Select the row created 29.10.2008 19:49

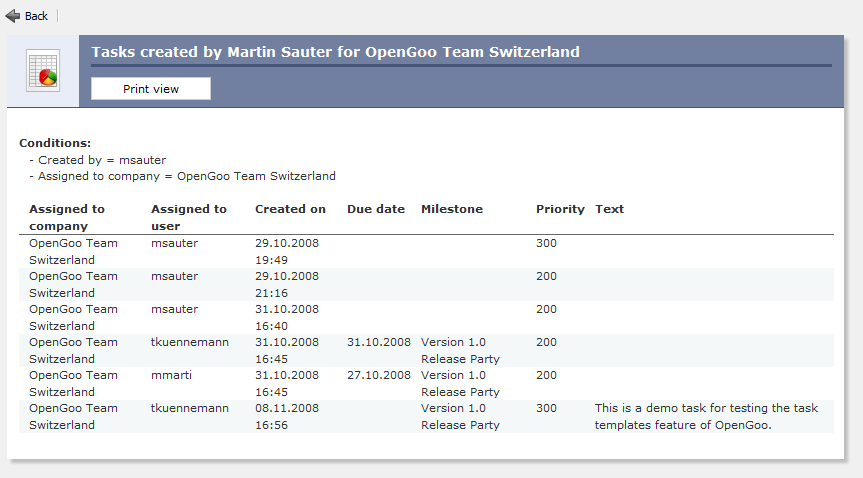coord(427,251)
